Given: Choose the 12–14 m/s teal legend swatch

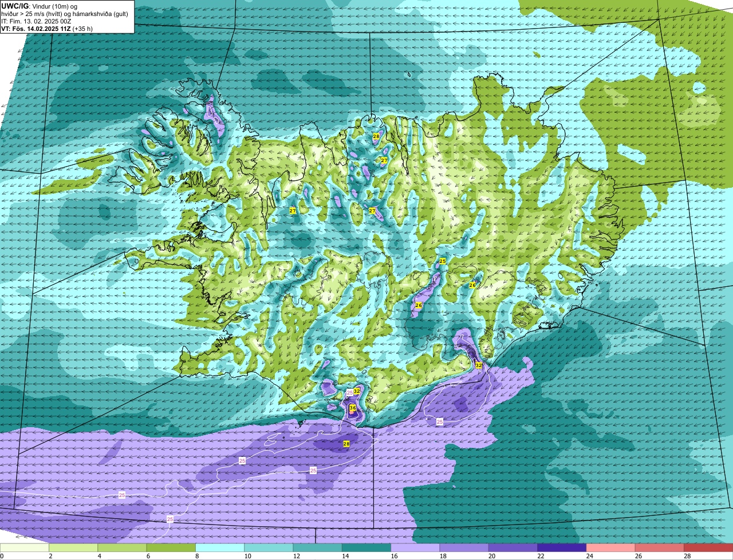Looking at the screenshot, I should pyautogui.click(x=318, y=548).
